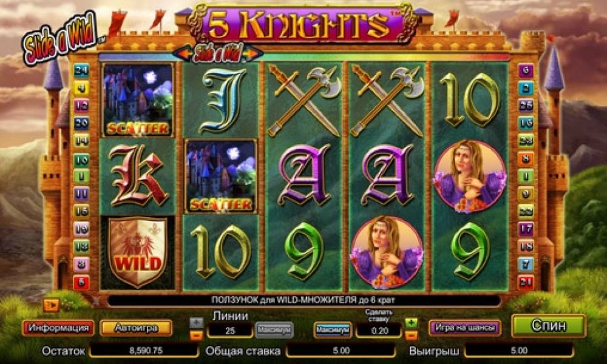
Task: Increase the Линии count with plus
Action: coord(197,322)
